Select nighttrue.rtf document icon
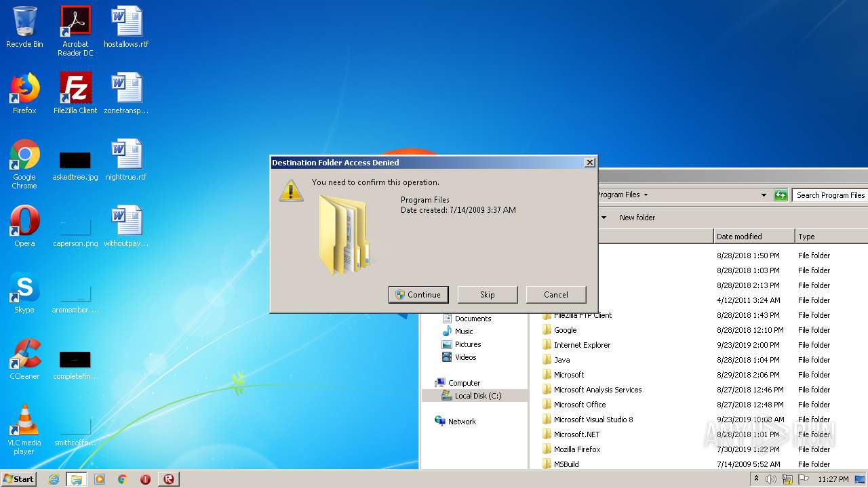868x488 pixels. coord(126,161)
